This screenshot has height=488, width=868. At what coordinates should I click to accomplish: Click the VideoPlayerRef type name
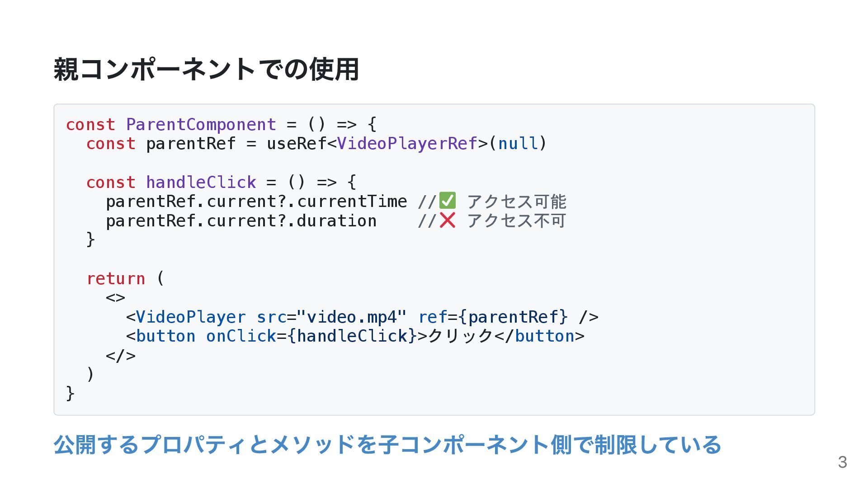coord(407,144)
